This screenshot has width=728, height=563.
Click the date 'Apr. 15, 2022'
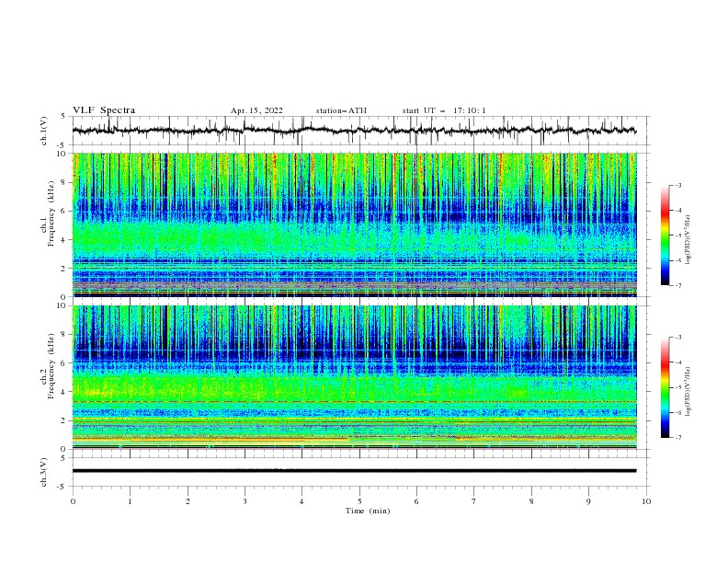[x=256, y=110]
